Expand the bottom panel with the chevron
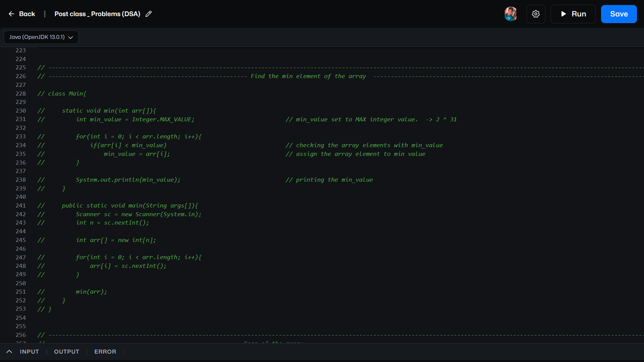Viewport: 644px width, 362px height. click(x=9, y=352)
